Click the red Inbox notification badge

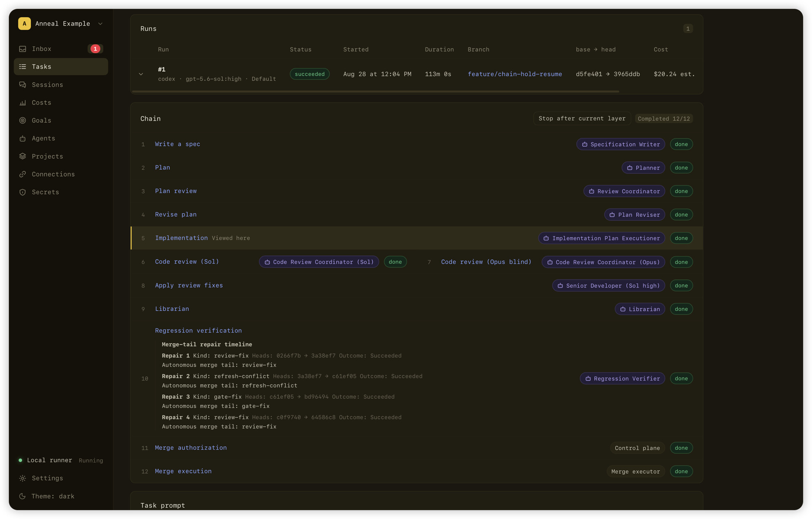point(95,49)
